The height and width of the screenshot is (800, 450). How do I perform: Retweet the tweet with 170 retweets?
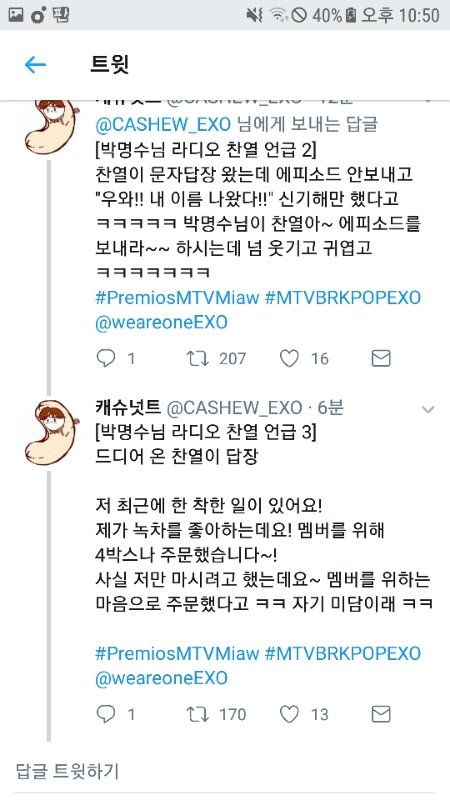click(x=197, y=714)
